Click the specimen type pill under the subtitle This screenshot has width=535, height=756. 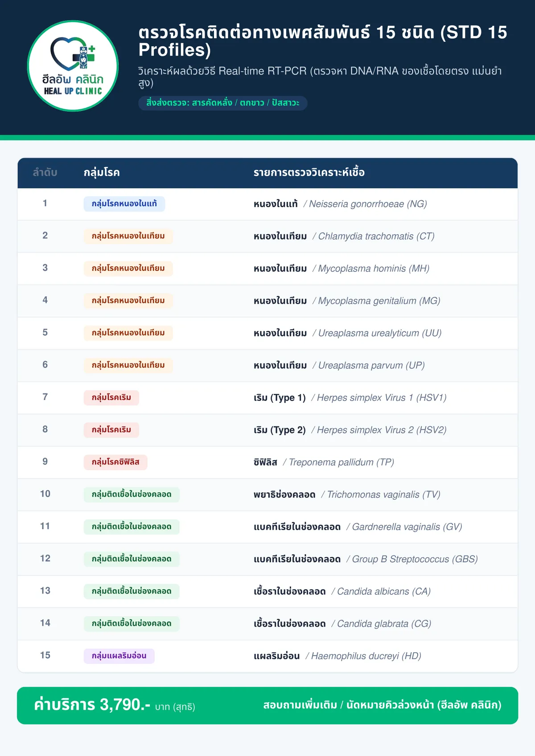coord(223,103)
